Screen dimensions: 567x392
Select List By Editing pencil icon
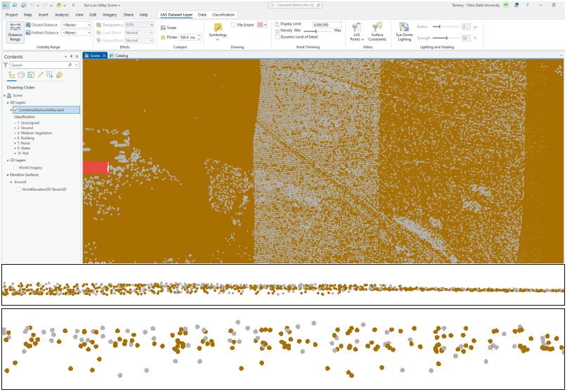pyautogui.click(x=40, y=75)
